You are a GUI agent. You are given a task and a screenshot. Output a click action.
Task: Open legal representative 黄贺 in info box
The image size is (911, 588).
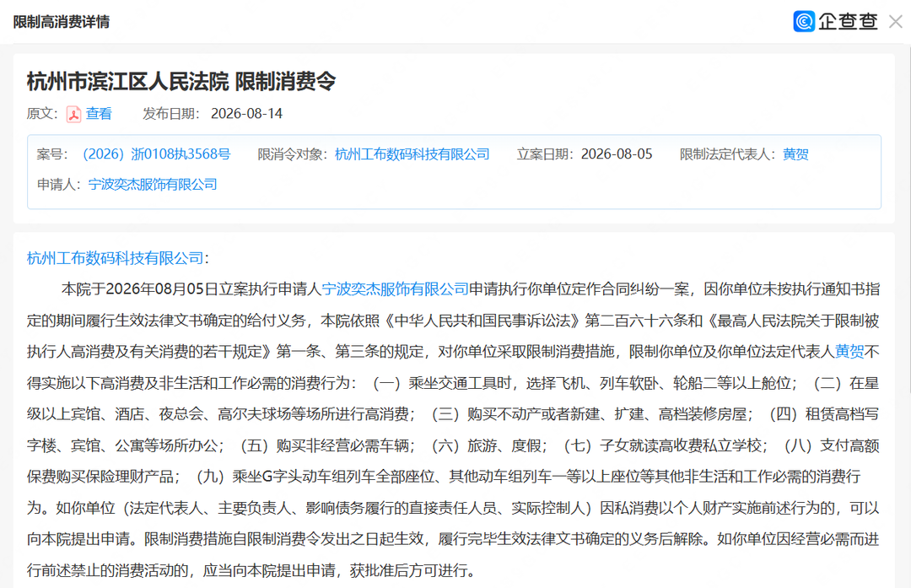[795, 154]
